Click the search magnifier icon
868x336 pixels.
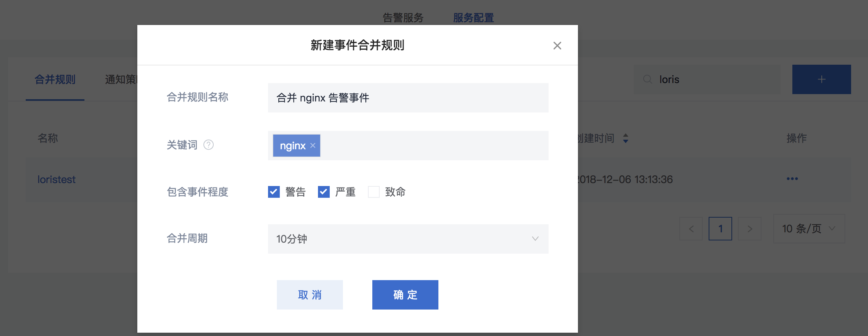648,79
